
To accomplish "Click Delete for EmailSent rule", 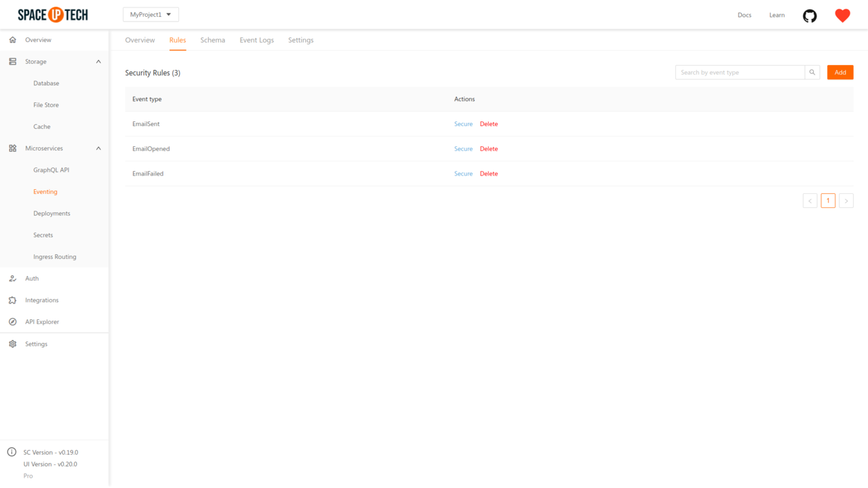I will click(489, 124).
